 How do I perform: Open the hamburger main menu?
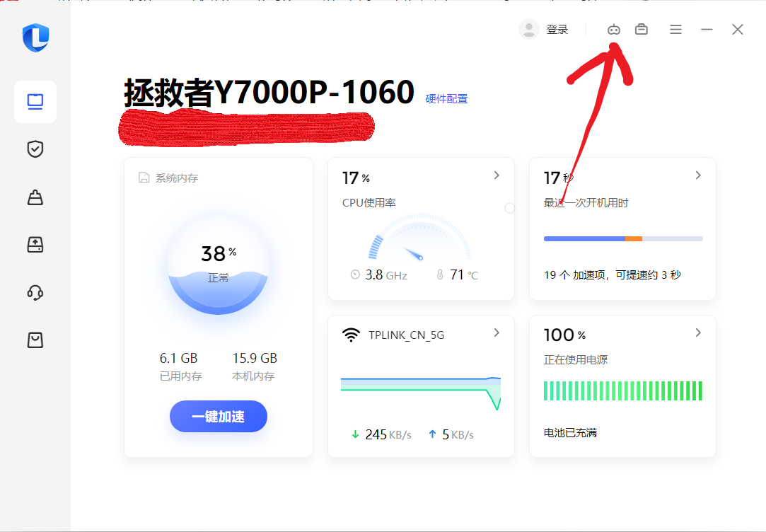click(675, 30)
